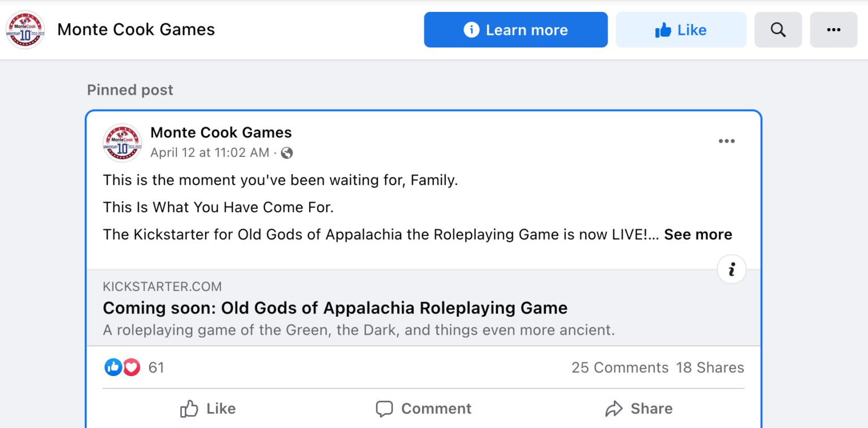Open the Learn more button
This screenshot has width=868, height=428.
[x=515, y=29]
